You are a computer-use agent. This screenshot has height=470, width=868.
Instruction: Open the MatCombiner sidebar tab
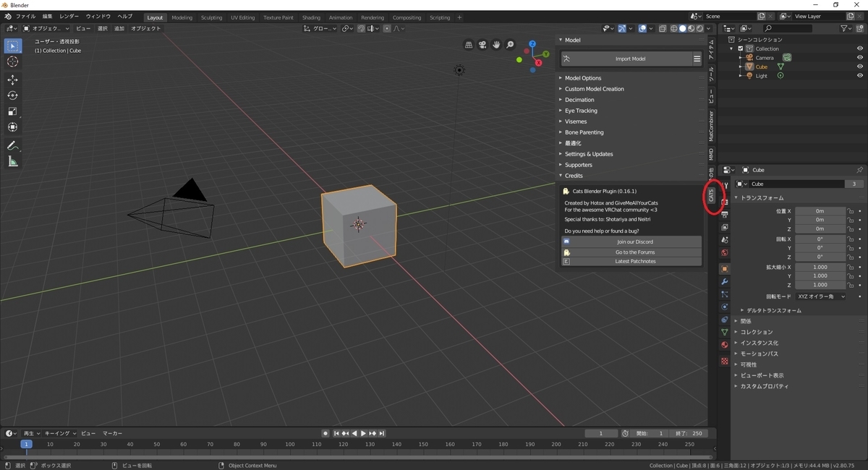pyautogui.click(x=712, y=126)
